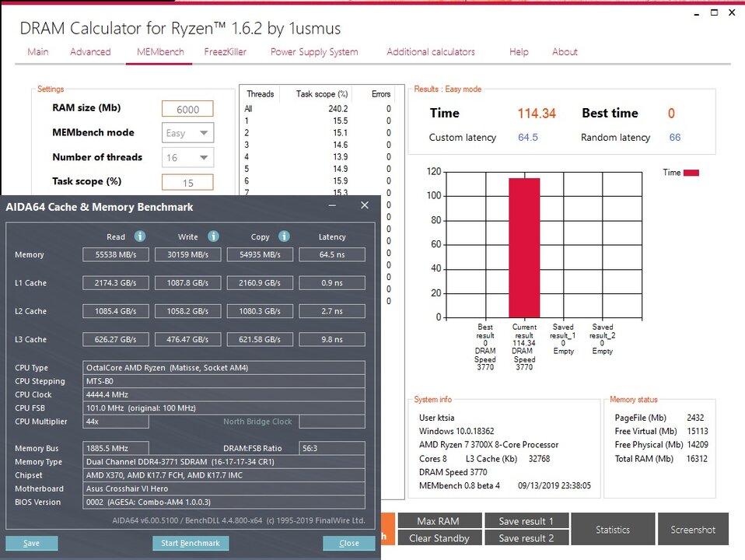745x560 pixels.
Task: Click the Copy info icon in AIDA64
Action: pyautogui.click(x=284, y=236)
